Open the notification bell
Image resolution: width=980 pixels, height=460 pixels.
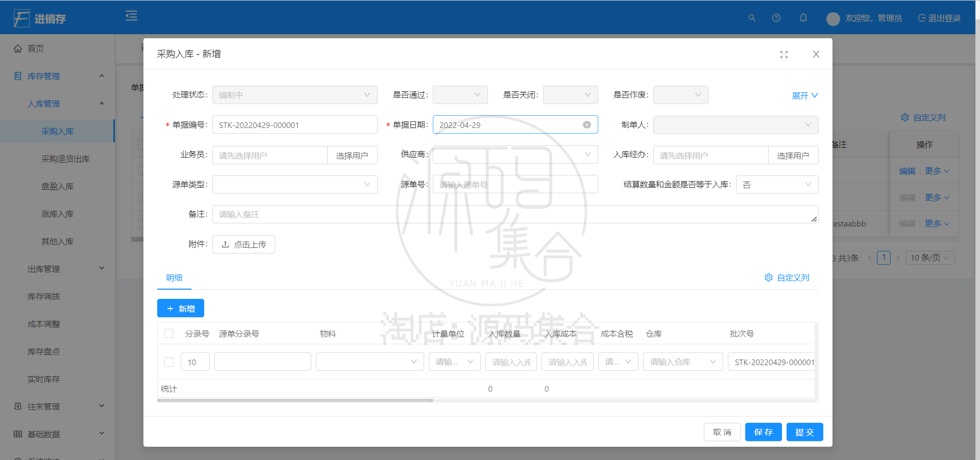pyautogui.click(x=803, y=18)
